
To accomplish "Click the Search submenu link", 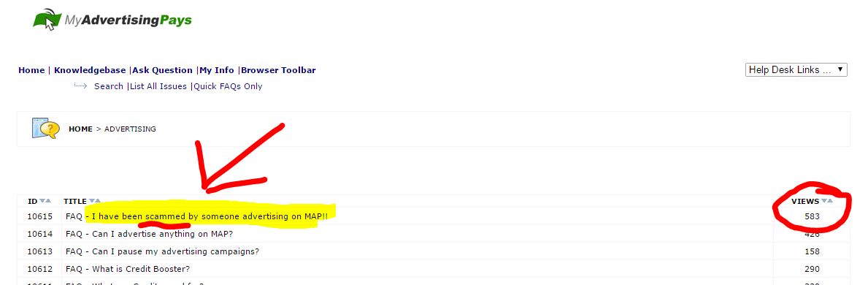I will (x=109, y=86).
